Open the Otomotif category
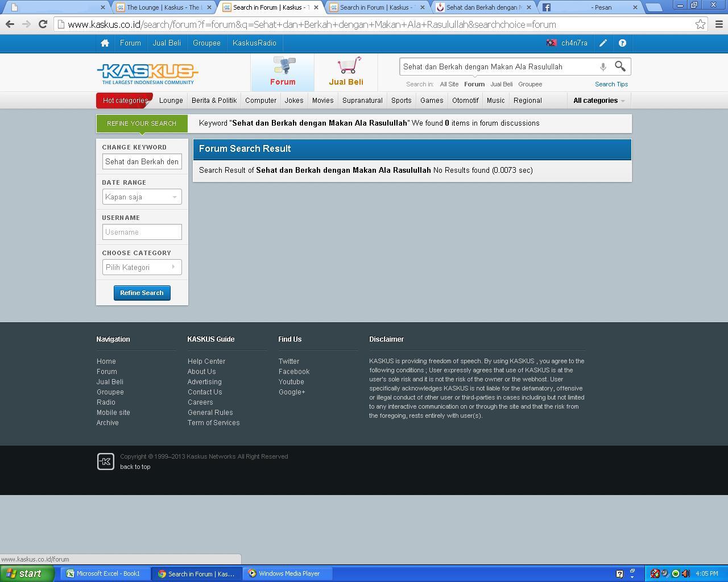The width and height of the screenshot is (728, 582). pos(465,101)
